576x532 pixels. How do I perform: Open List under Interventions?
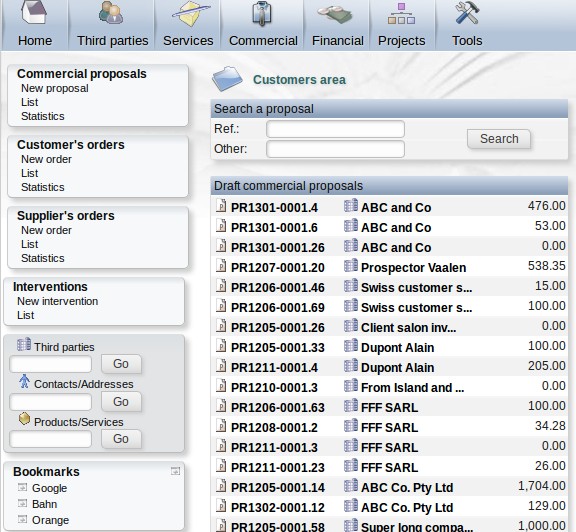(x=25, y=315)
